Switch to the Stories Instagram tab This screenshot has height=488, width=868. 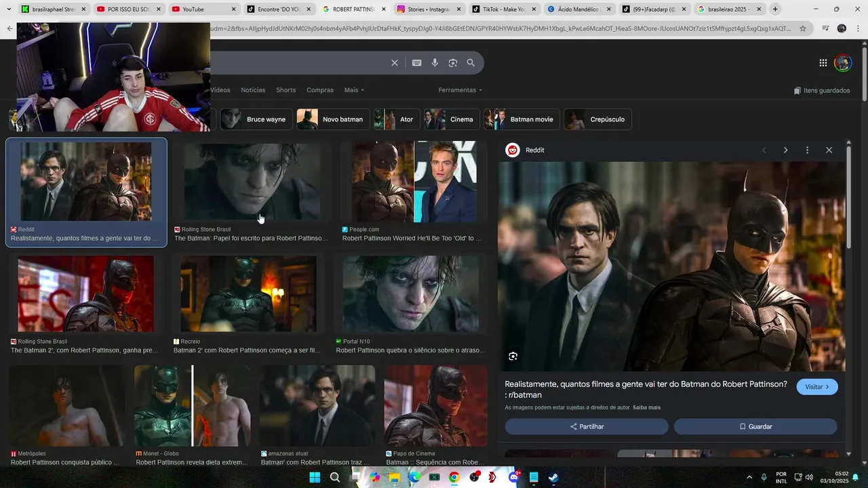pos(427,9)
